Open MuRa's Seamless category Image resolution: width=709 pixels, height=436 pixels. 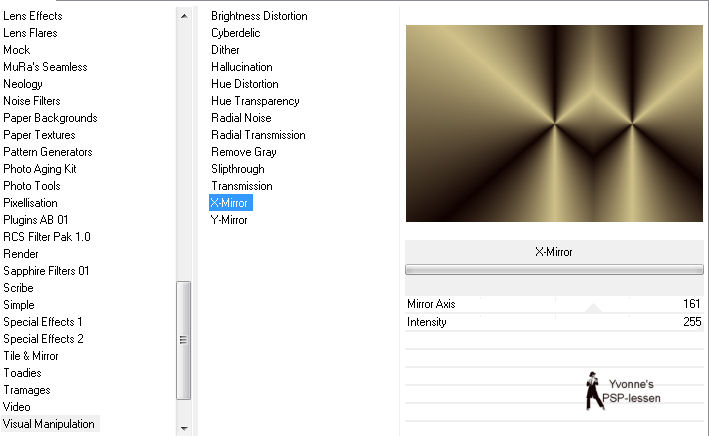tap(45, 67)
